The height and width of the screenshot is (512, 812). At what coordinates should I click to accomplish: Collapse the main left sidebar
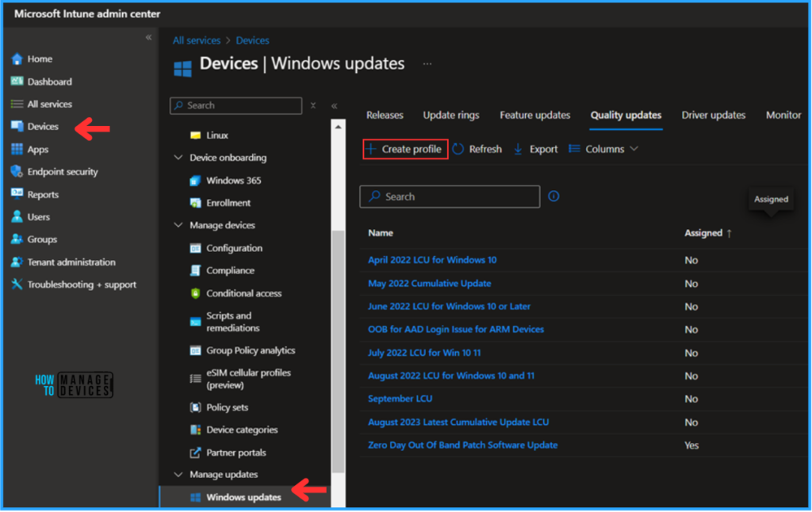click(148, 37)
